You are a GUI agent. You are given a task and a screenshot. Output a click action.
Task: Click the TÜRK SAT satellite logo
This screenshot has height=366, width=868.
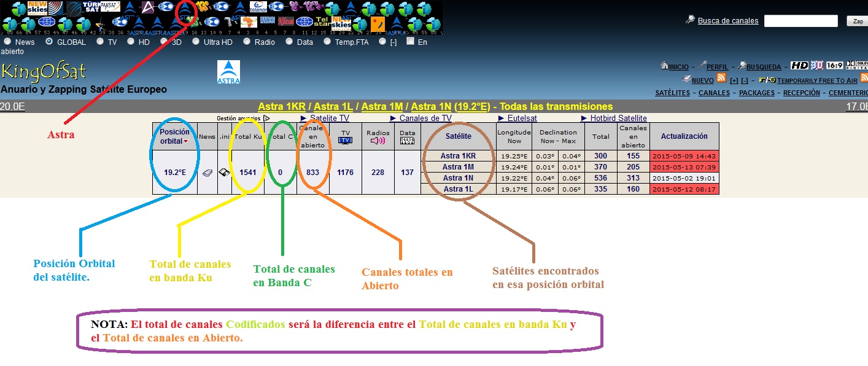91,7
